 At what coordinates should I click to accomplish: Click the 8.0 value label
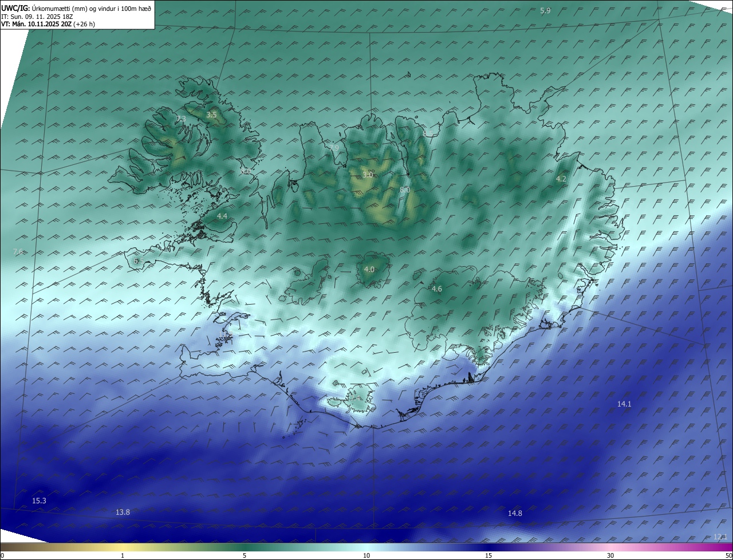pos(405,190)
